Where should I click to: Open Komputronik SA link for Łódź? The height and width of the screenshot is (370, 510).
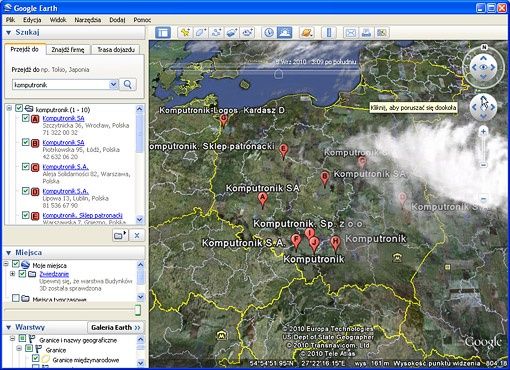63,143
